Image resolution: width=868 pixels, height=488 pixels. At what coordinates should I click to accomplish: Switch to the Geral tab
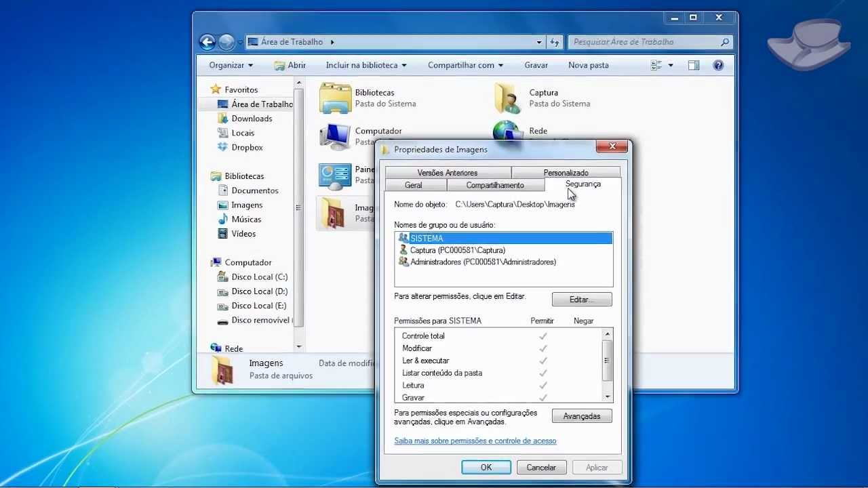pos(414,185)
